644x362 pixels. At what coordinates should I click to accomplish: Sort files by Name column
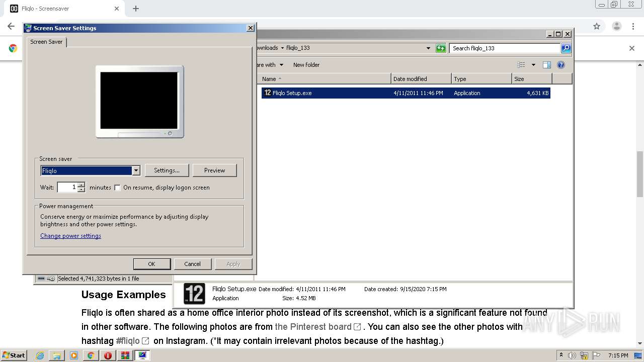[x=325, y=79]
